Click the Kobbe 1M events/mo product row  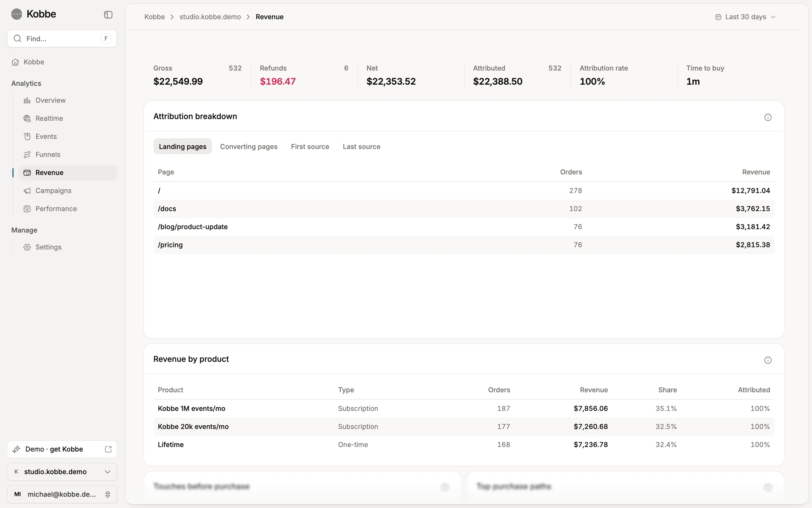[464, 409]
